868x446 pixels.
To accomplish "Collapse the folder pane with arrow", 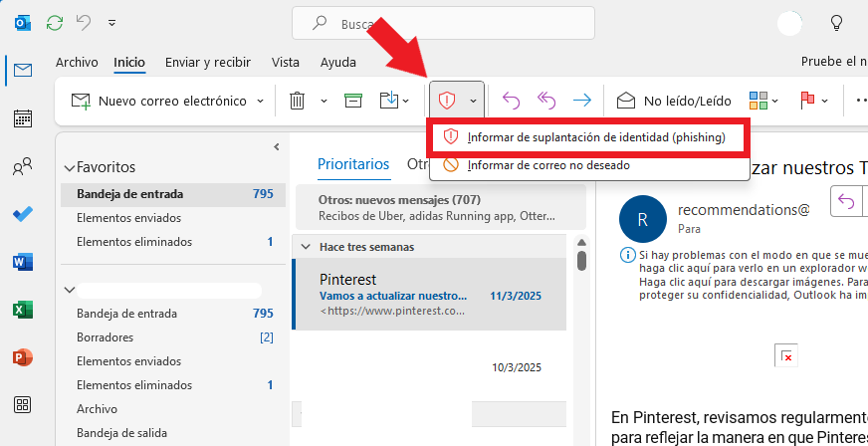I will point(277,146).
